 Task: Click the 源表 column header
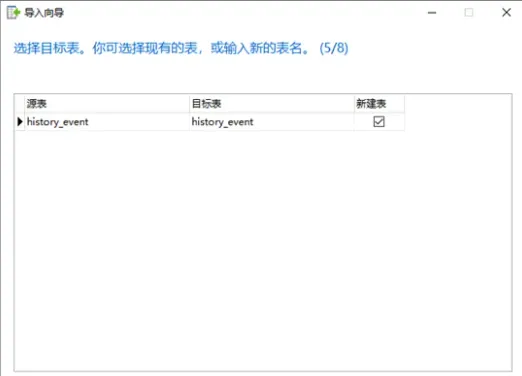[x=107, y=104]
